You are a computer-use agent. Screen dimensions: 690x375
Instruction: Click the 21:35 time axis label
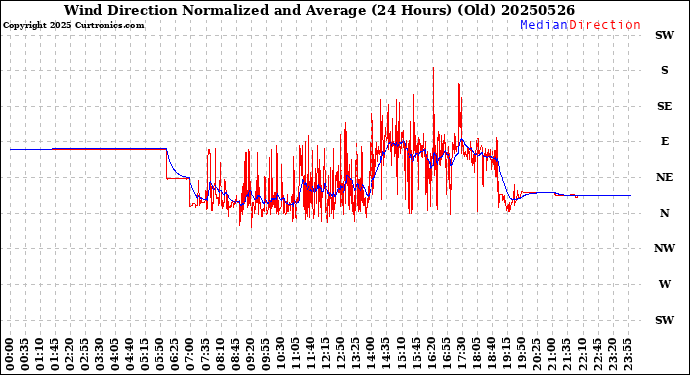click(x=567, y=355)
